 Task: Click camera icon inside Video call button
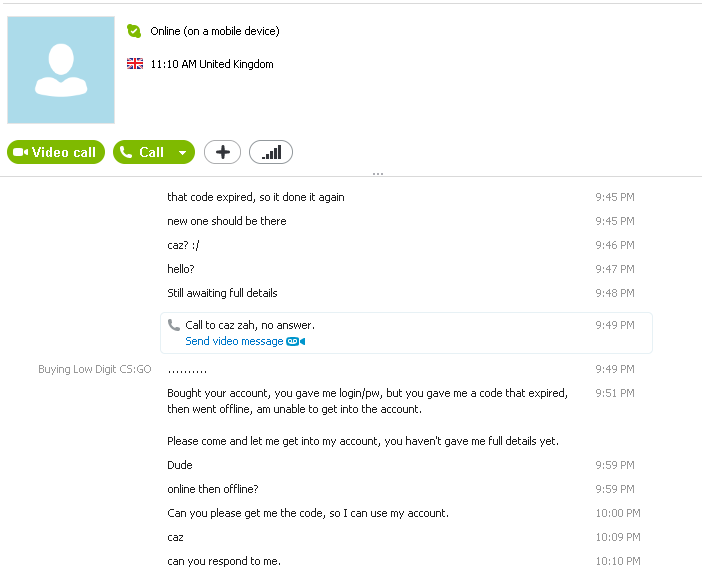coord(21,152)
